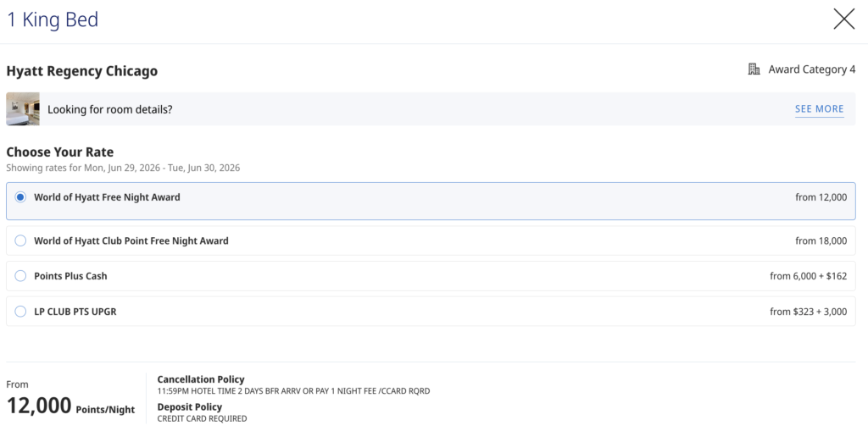Viewport: 868px width, 431px height.
Task: Select World of Hyatt Club Point Free Night Award radio
Action: tap(20, 240)
